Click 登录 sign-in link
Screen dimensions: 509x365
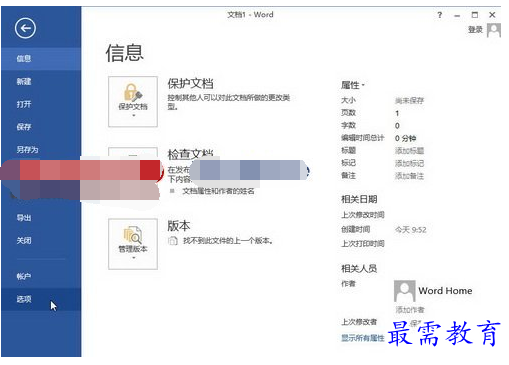pos(475,30)
